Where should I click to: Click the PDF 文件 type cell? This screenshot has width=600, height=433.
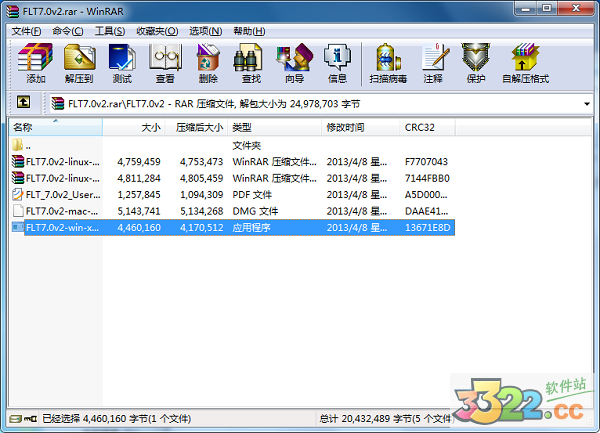[x=252, y=195]
